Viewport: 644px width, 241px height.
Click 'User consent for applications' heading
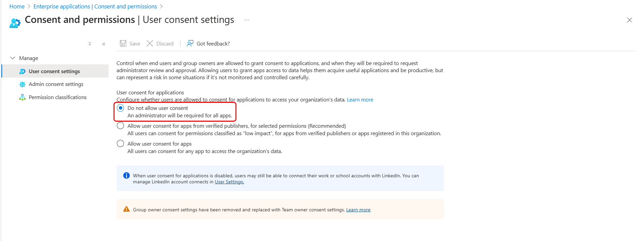click(x=150, y=92)
